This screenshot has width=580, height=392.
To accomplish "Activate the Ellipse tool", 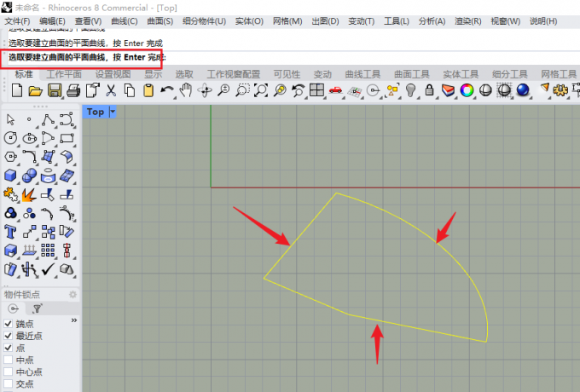I will click(x=29, y=138).
